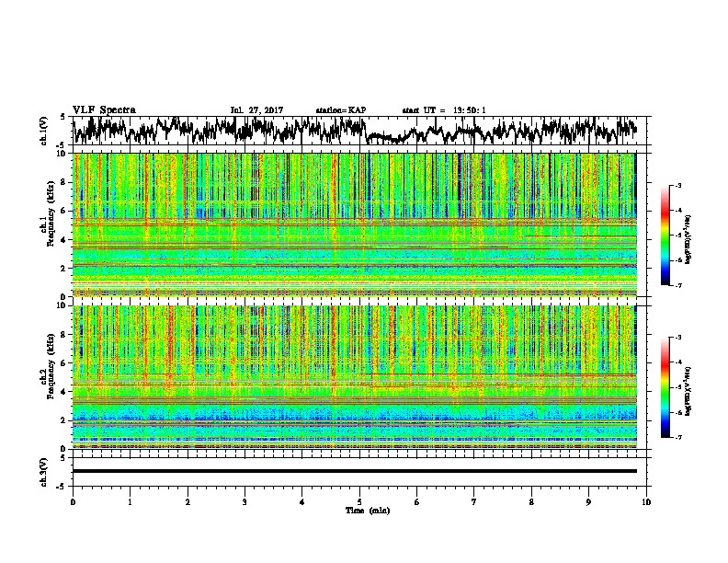The width and height of the screenshot is (728, 563).
Task: Click the ch.1 voltage waveform trace panel
Action: (359, 131)
